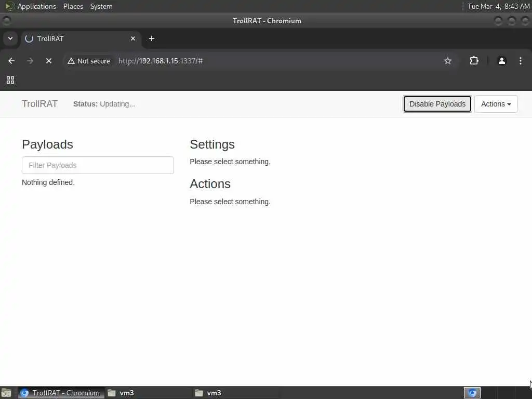
Task: Click the Actions section heading
Action: pos(210,184)
